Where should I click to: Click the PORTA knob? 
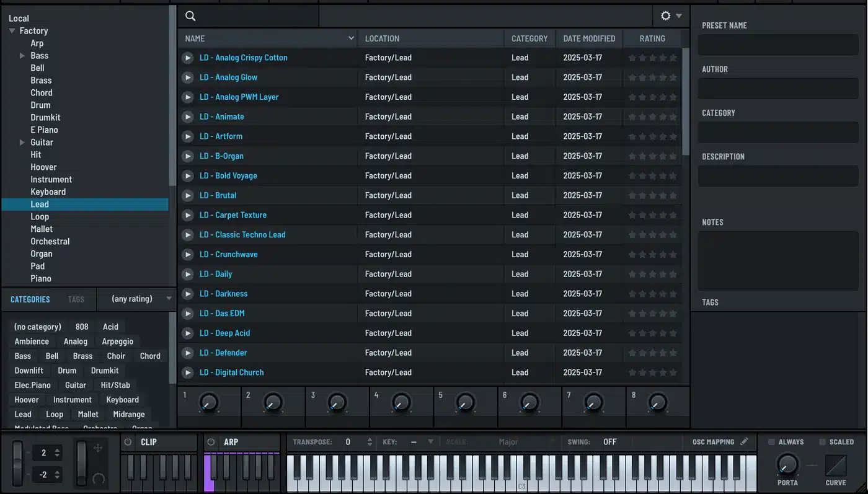click(x=787, y=464)
